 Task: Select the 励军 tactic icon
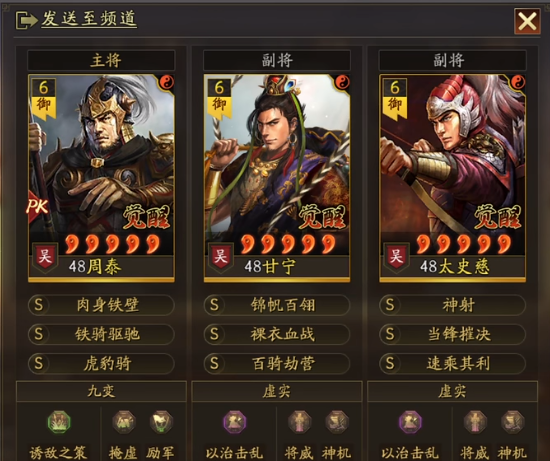point(161,422)
